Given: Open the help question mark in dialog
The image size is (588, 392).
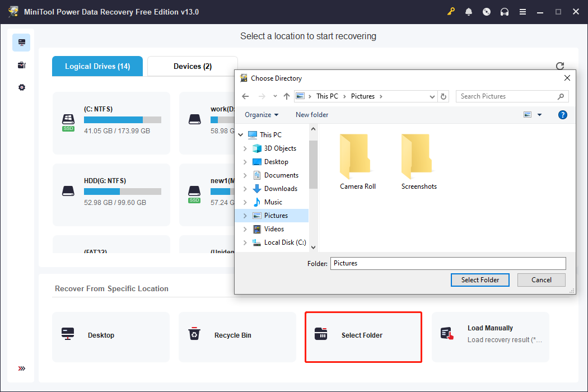Looking at the screenshot, I should (x=562, y=115).
